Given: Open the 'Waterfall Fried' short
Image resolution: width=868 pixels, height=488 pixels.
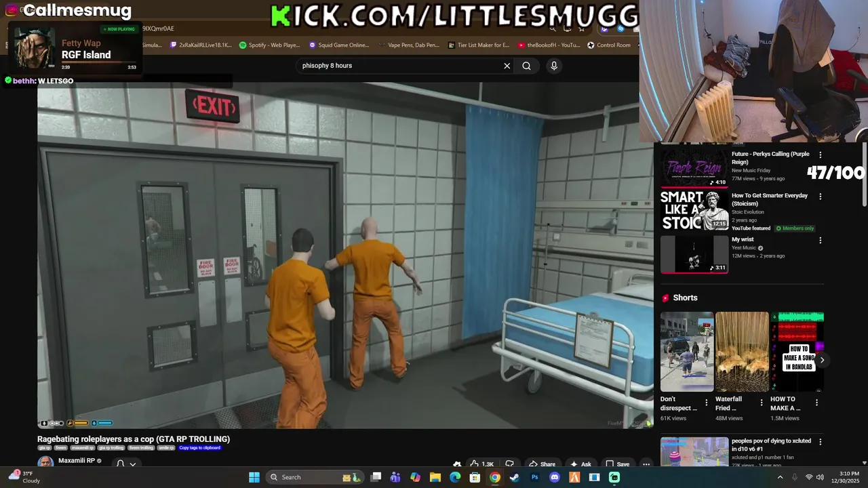Looking at the screenshot, I should pyautogui.click(x=742, y=352).
